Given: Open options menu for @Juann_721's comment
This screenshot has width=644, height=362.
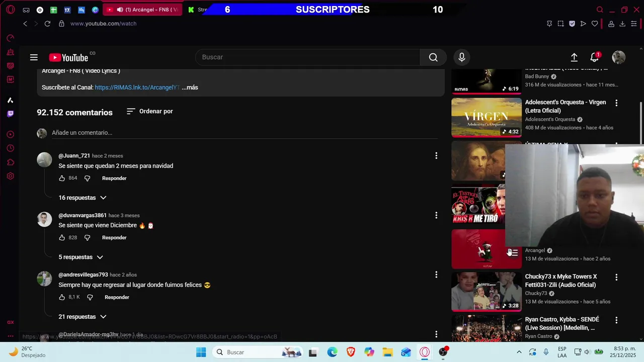Looking at the screenshot, I should [436, 156].
